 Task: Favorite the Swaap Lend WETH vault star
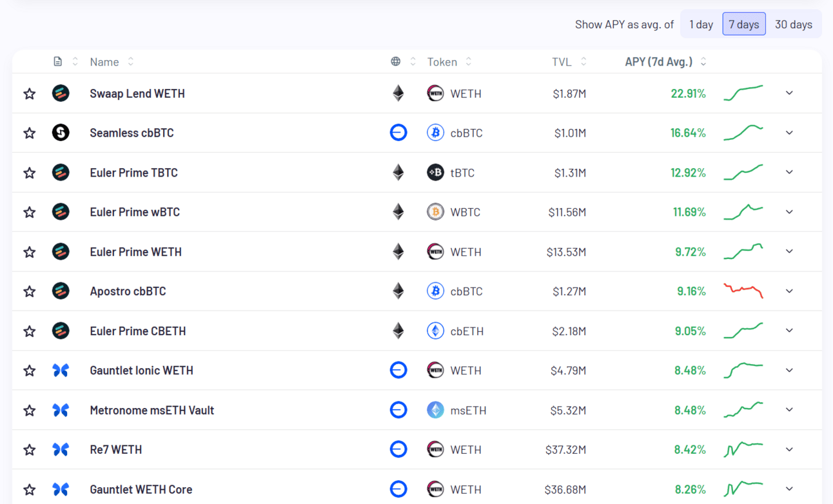coord(30,93)
